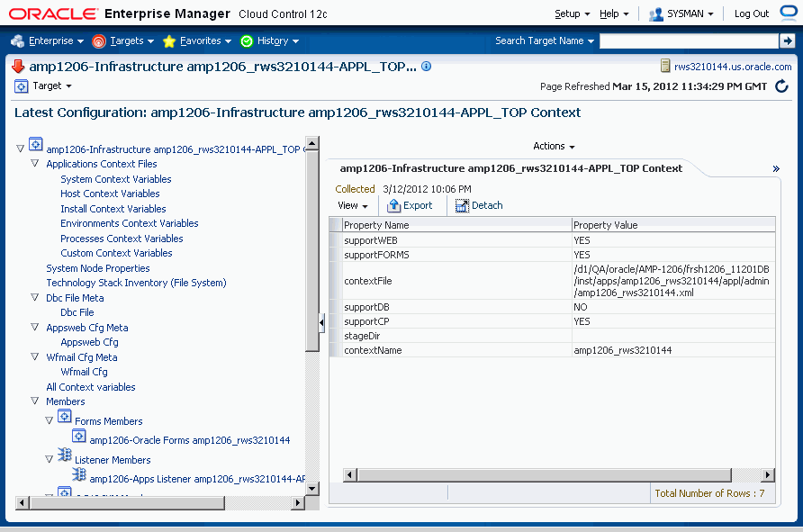Viewport: 803px width, 532px height.
Task: Open the Setup menu
Action: 572,14
